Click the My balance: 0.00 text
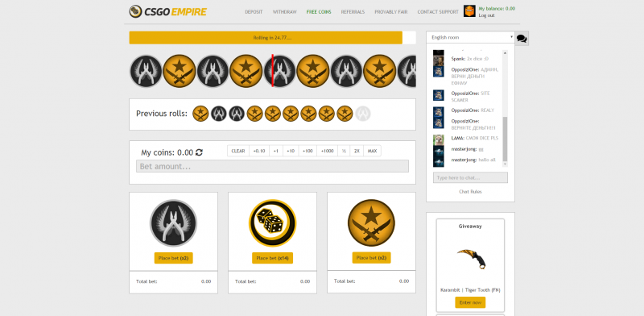Viewport: 644px width, 316px height. (x=497, y=9)
